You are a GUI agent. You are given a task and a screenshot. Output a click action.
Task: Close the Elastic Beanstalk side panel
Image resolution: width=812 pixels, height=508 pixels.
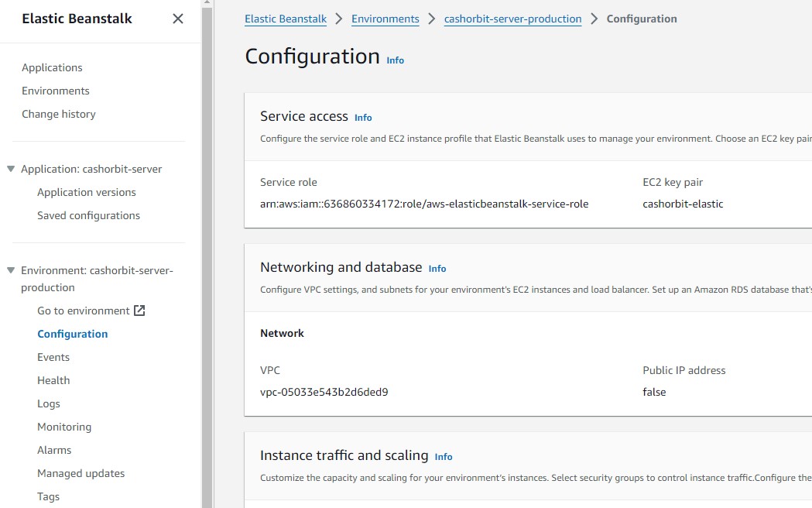178,19
